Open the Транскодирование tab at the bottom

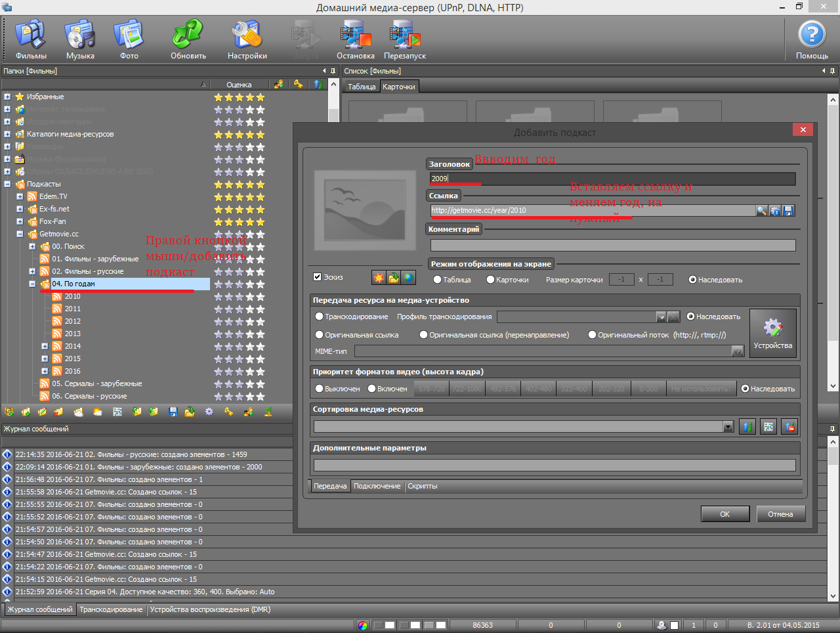click(111, 610)
